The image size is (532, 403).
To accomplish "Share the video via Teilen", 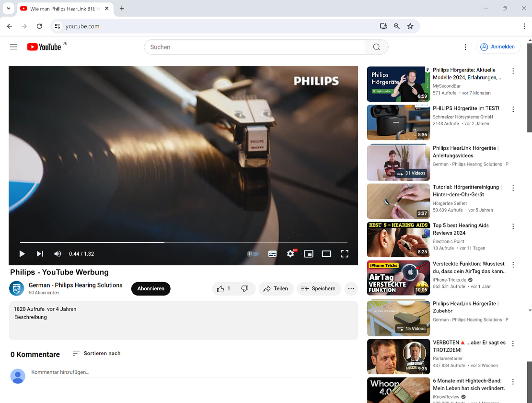I will click(x=276, y=289).
